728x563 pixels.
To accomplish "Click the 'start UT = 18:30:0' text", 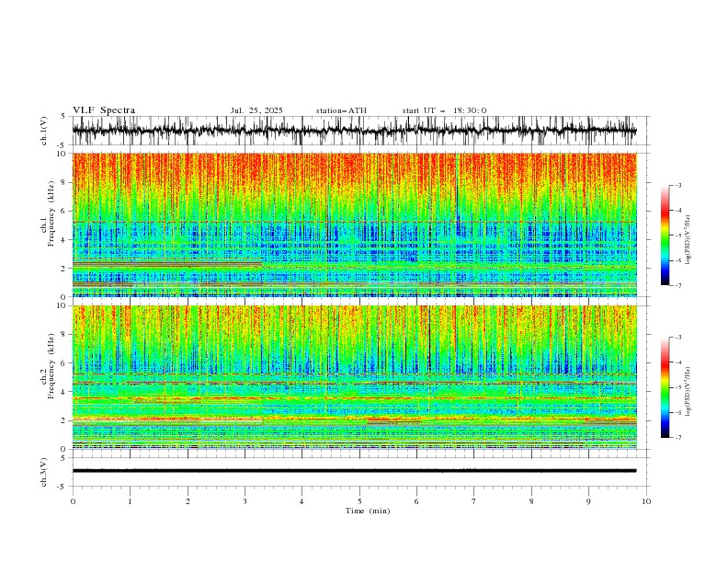I will pos(444,110).
